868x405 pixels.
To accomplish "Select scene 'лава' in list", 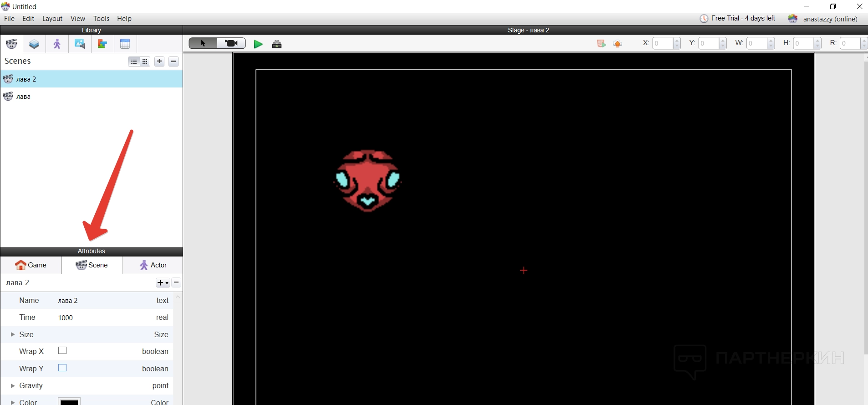I will tap(91, 97).
